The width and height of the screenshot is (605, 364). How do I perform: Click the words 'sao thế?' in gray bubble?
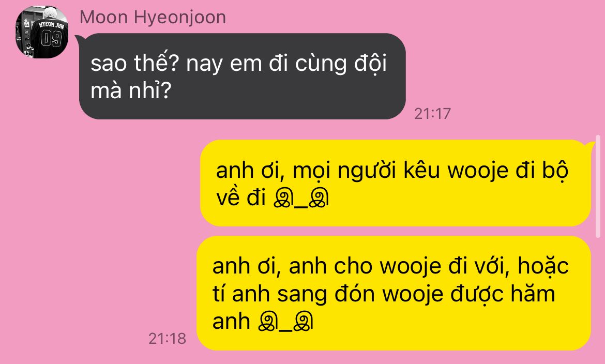tap(134, 63)
